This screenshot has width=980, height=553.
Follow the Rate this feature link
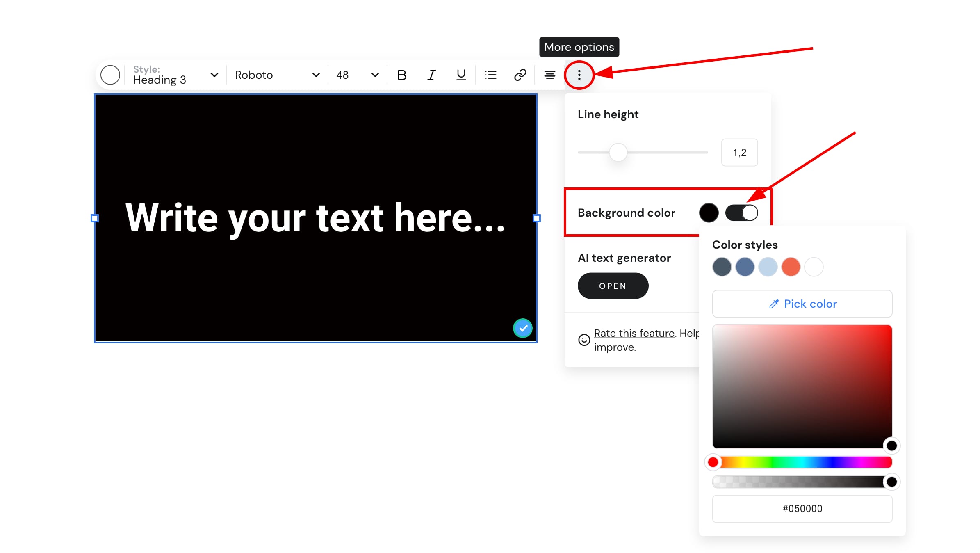634,333
